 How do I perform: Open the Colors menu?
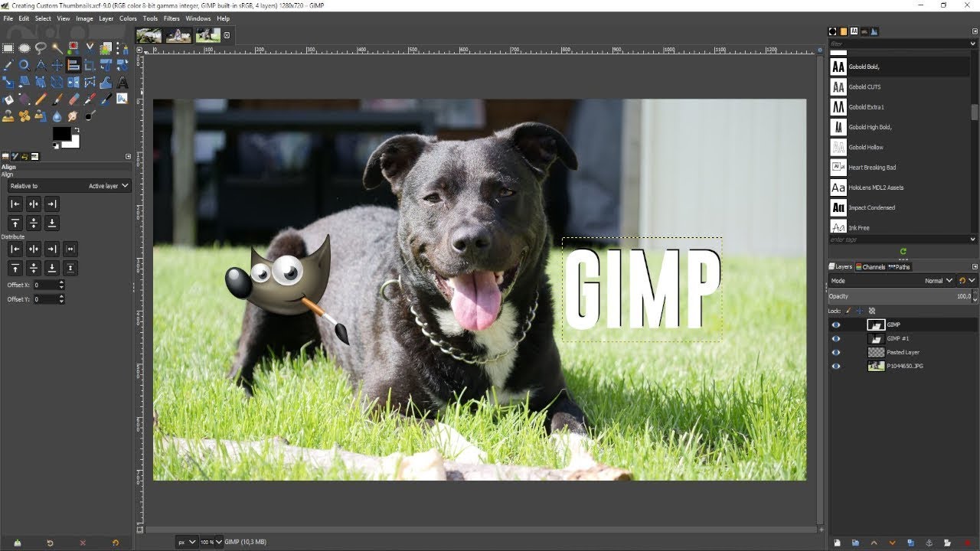(128, 18)
